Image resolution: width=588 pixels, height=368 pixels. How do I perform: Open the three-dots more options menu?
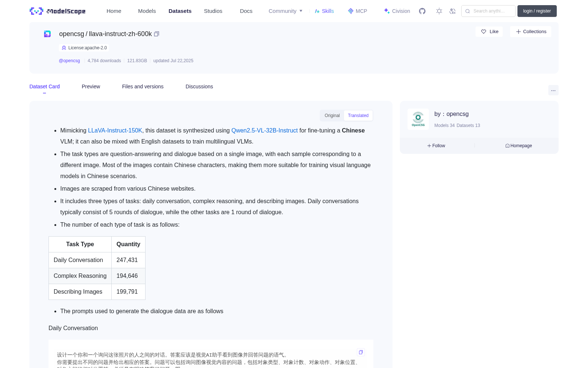click(553, 90)
